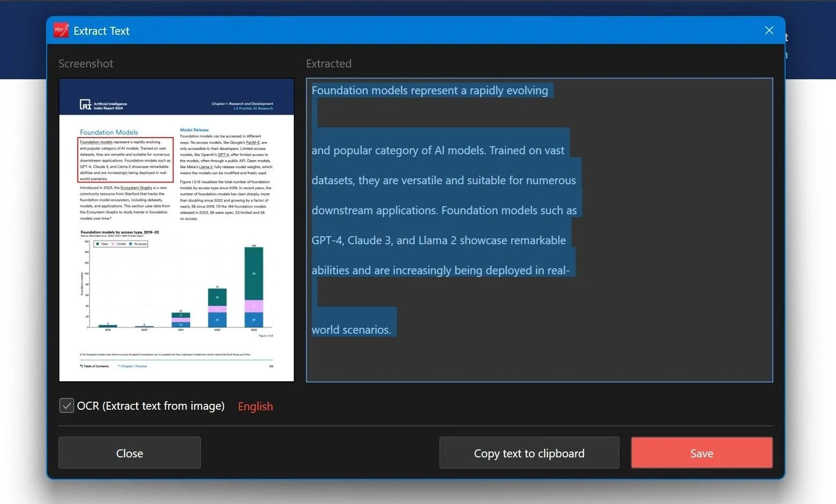Save the extracted text
This screenshot has width=836, height=504.
coord(701,453)
